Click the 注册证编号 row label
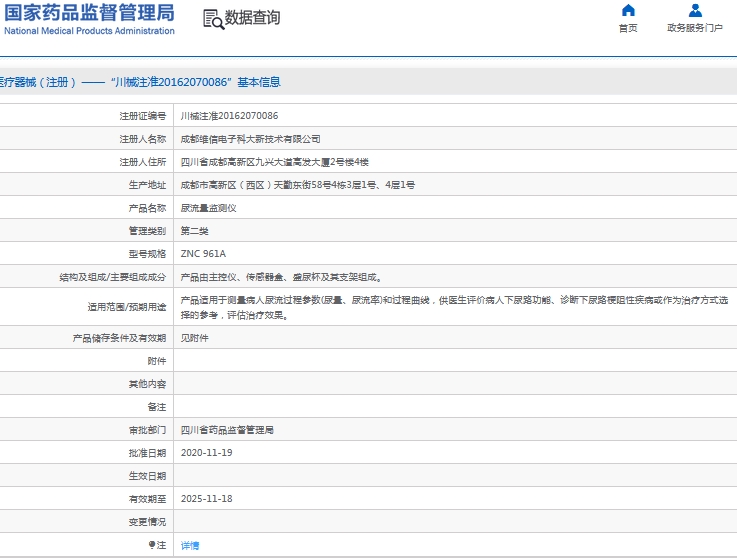This screenshot has height=560, width=737. (143, 116)
